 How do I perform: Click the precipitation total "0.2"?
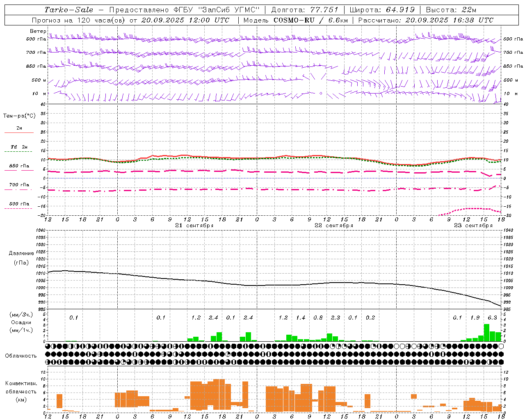[370, 318]
